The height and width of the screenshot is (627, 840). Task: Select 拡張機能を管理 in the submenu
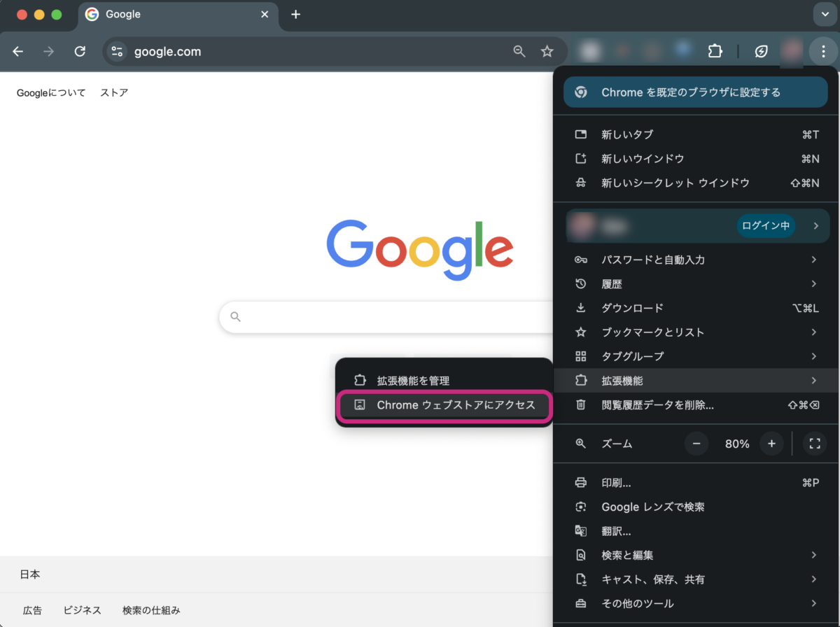tap(444, 381)
